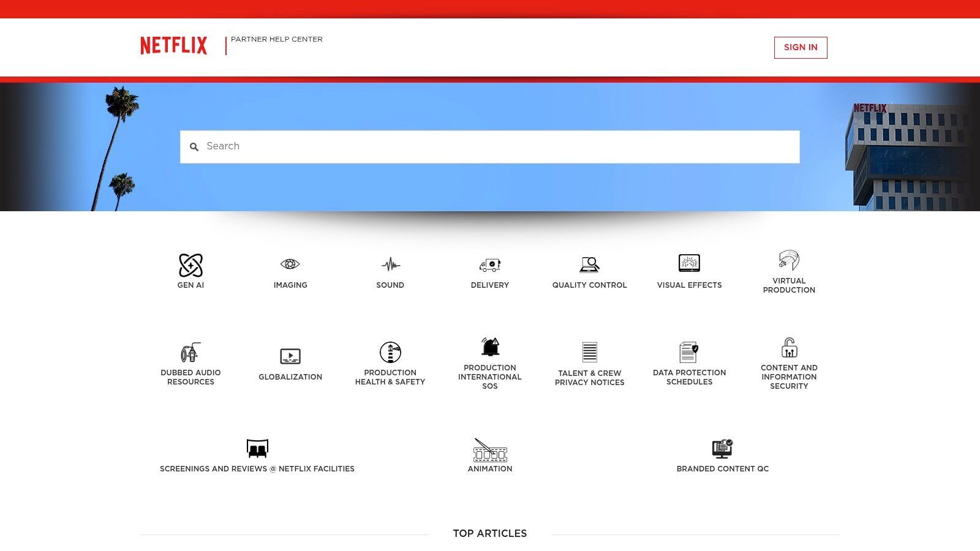Click the Production International SOS alarm icon
Viewport: 980px width, 551px height.
click(x=490, y=347)
